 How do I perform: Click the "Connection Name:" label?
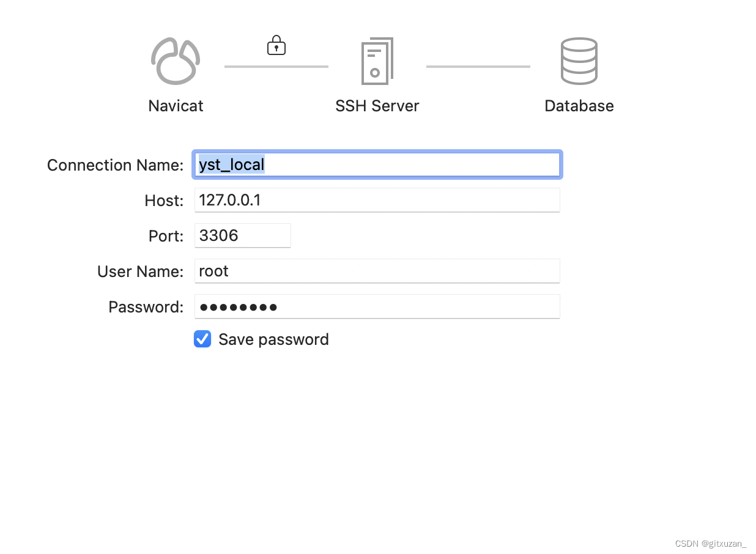[x=115, y=165]
